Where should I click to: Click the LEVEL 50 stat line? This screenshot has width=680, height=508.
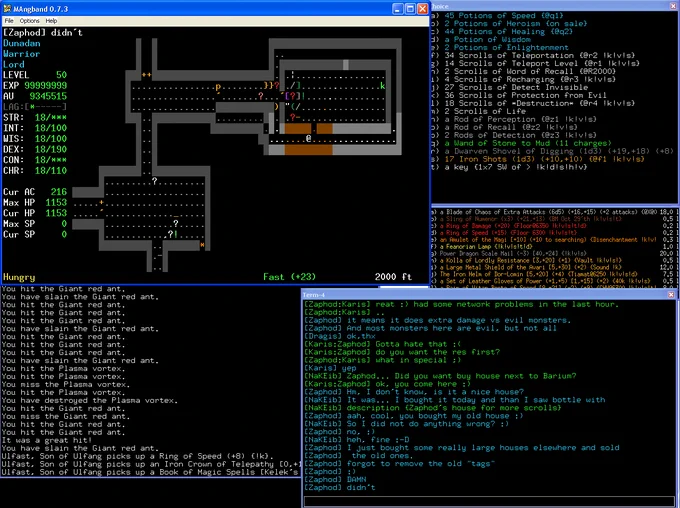pos(35,75)
